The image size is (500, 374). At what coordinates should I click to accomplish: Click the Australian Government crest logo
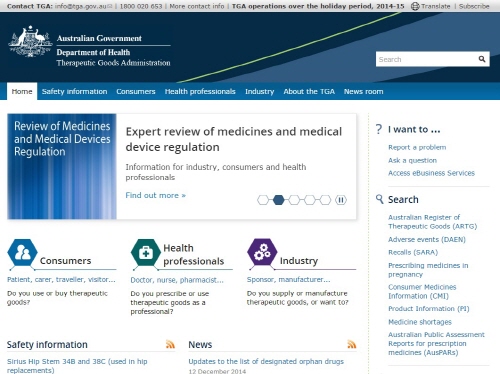(30, 42)
